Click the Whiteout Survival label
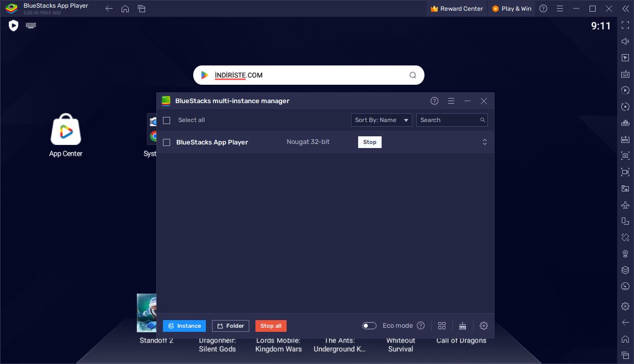 coord(401,345)
